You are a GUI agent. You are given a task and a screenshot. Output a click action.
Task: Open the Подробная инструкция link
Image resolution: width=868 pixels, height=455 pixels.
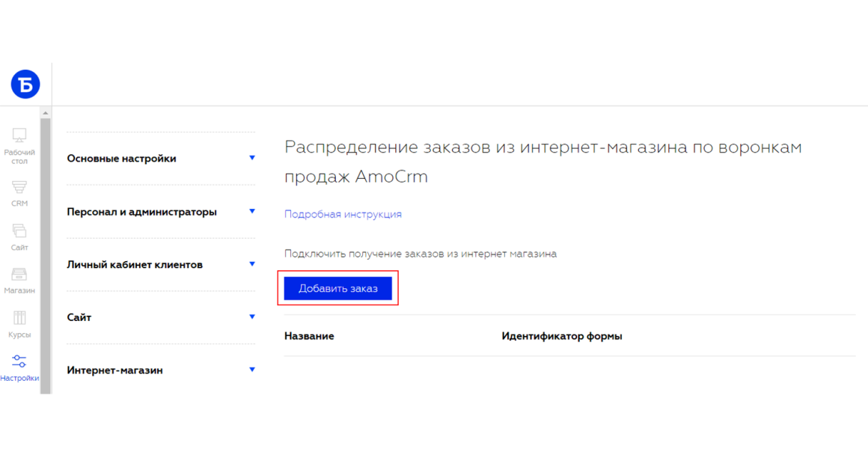(x=343, y=214)
